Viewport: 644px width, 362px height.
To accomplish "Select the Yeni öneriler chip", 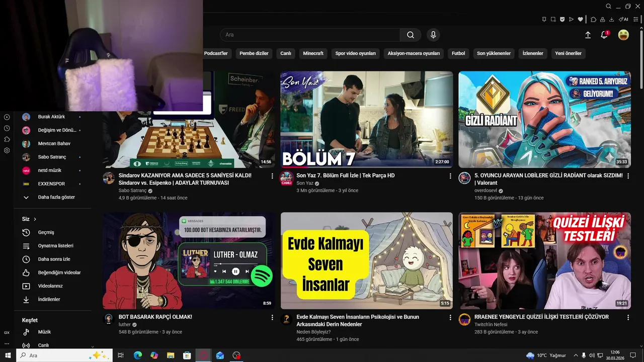I will point(568,53).
